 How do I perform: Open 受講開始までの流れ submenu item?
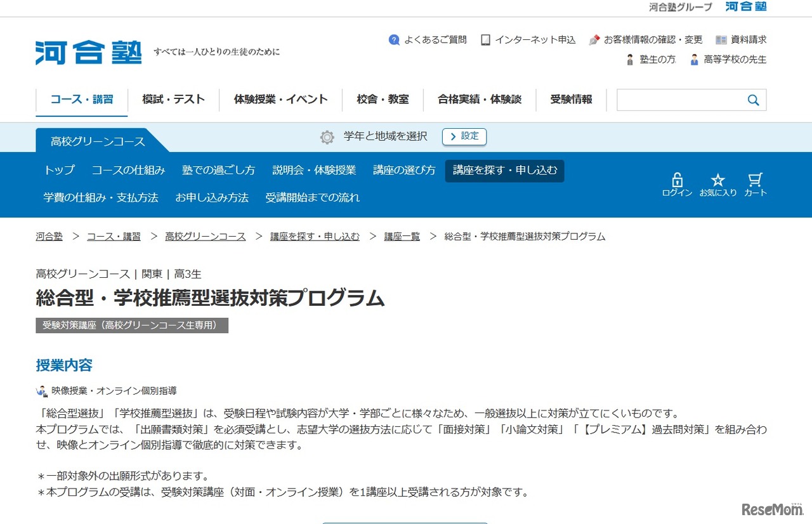tap(313, 197)
